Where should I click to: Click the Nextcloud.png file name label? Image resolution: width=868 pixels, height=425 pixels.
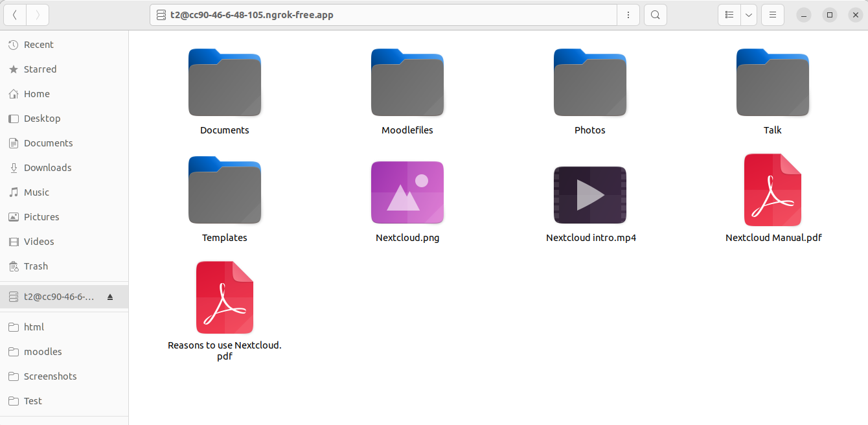click(407, 238)
